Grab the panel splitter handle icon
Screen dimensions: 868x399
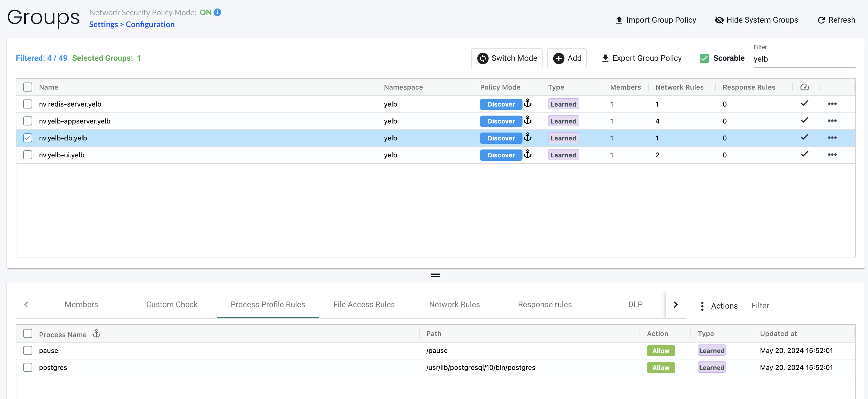point(435,275)
